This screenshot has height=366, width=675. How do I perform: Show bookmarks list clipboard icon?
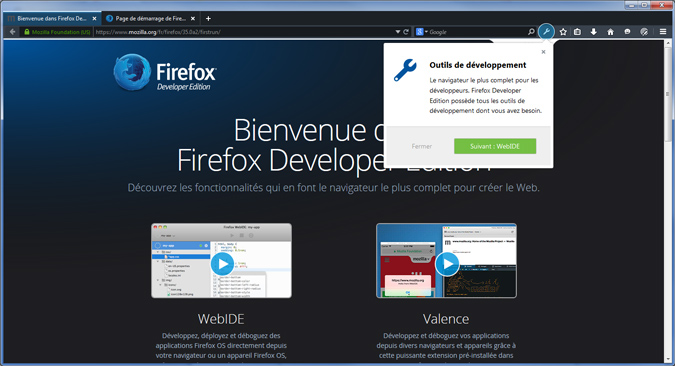pos(578,32)
